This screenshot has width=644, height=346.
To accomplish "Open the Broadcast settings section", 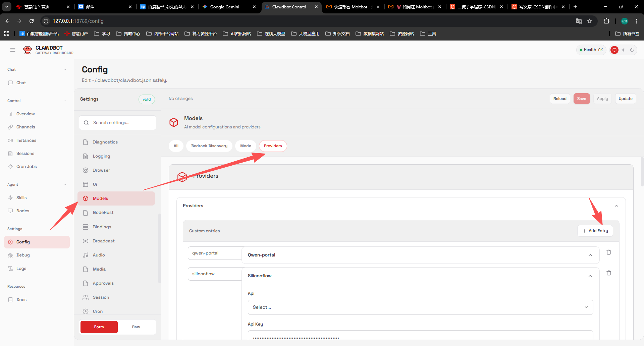I will tap(104, 241).
